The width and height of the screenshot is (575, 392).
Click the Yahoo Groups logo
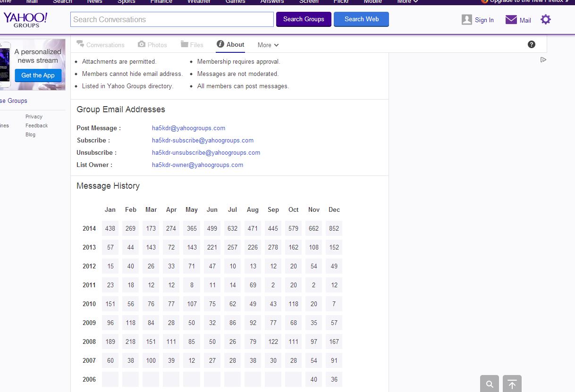(x=25, y=19)
